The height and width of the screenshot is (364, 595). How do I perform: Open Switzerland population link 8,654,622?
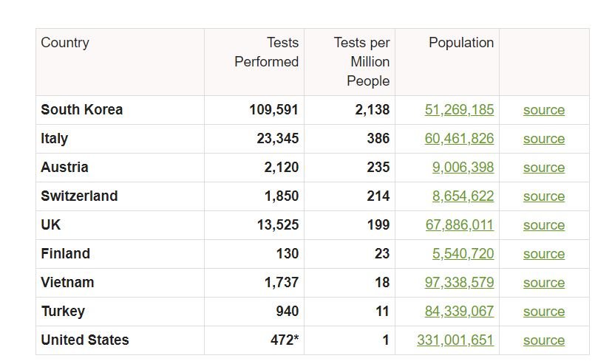(463, 196)
